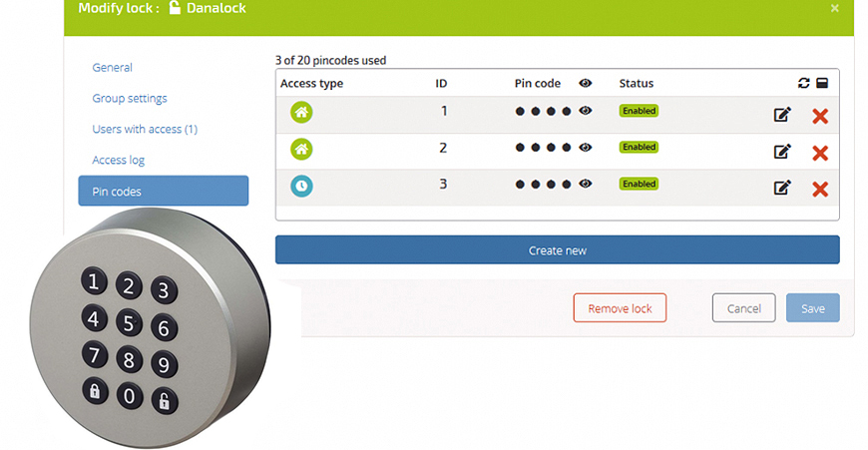Delete pin code with ID 2
This screenshot has width=868, height=450.
[x=820, y=153]
